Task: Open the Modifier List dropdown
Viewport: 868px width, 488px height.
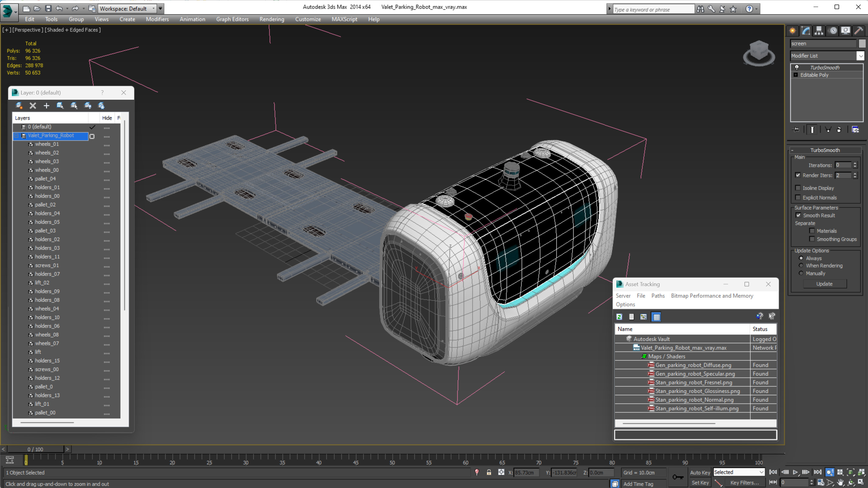Action: point(860,56)
